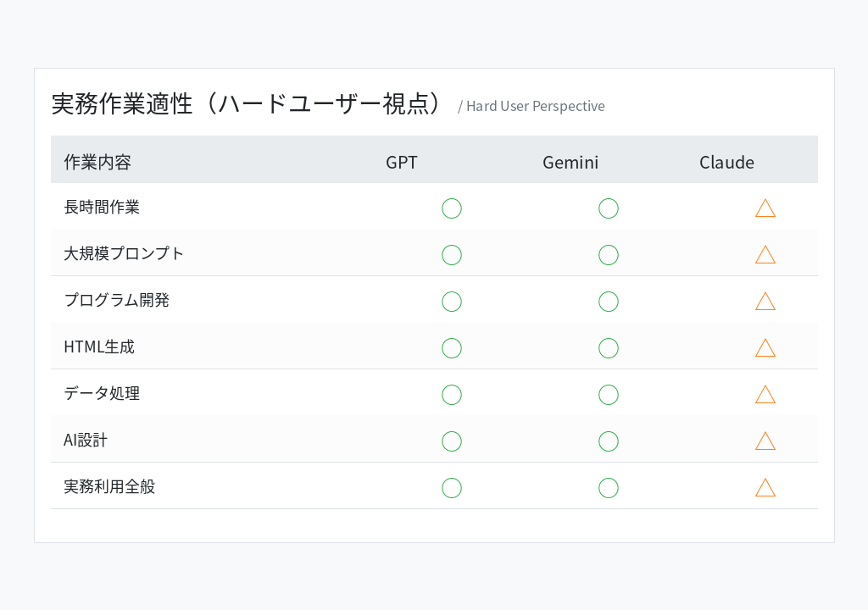The image size is (868, 610).
Task: Click Claude triangle for プログラム開発
Action: [x=765, y=301]
